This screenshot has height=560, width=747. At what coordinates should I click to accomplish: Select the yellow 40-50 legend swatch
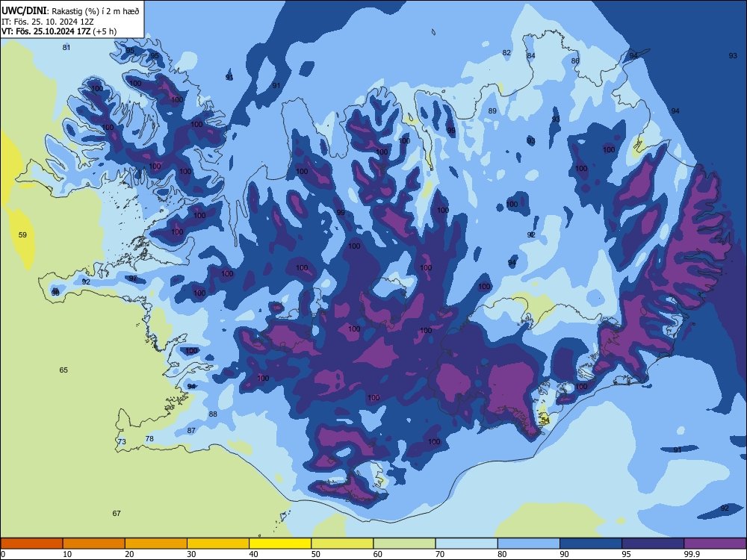tap(280, 544)
